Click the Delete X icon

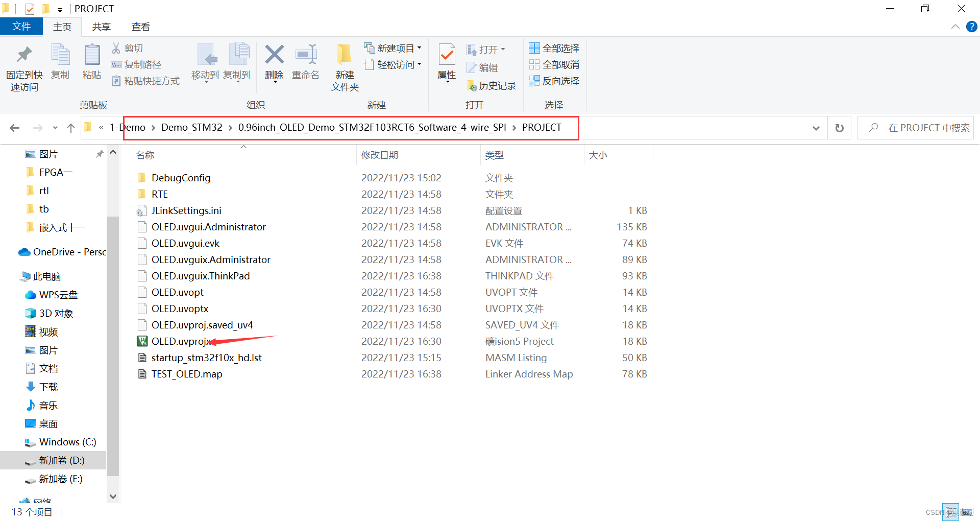[x=274, y=55]
